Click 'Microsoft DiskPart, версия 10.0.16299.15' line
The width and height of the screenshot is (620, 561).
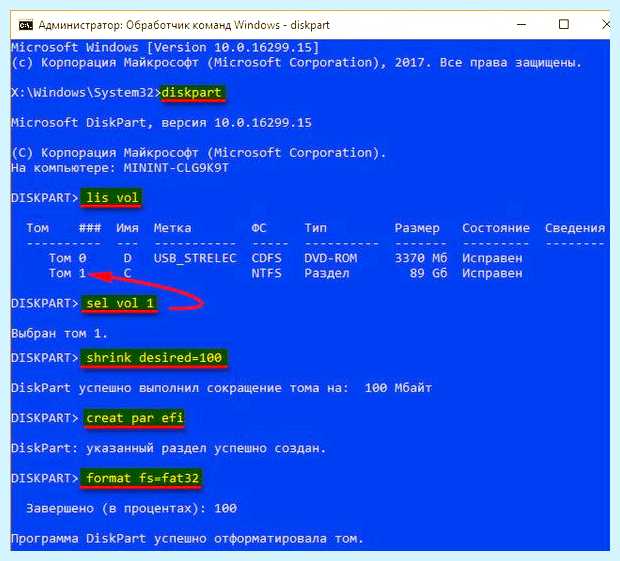[161, 123]
